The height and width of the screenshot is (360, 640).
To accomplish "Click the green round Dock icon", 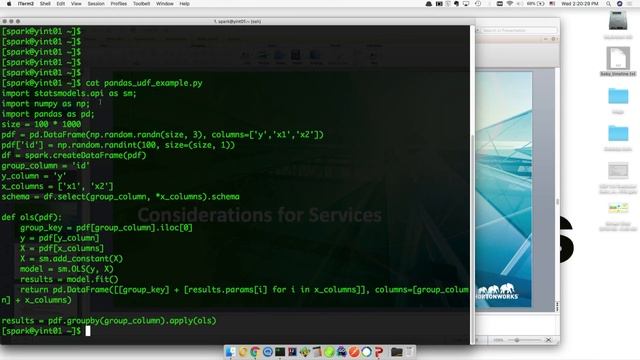I will [x=329, y=351].
